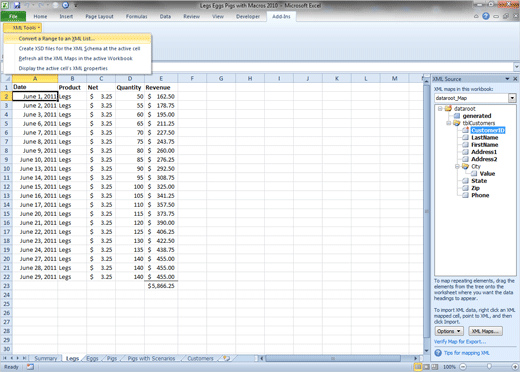Close the XML Source task pane
This screenshot has height=372, width=520.
click(515, 79)
